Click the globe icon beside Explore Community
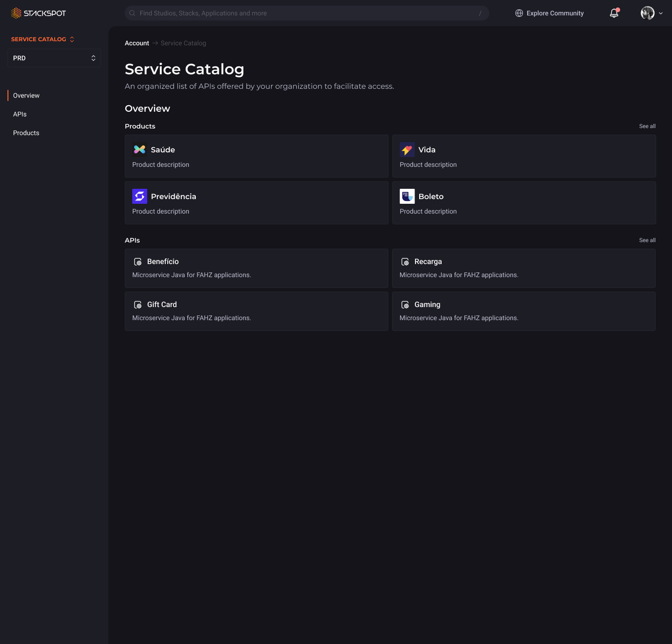This screenshot has height=644, width=672. click(x=519, y=13)
